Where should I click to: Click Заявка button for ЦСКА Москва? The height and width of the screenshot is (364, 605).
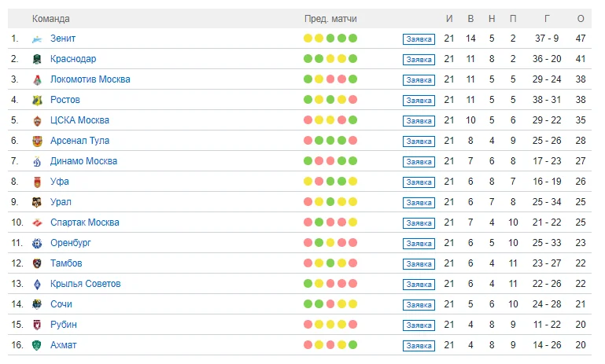(419, 121)
